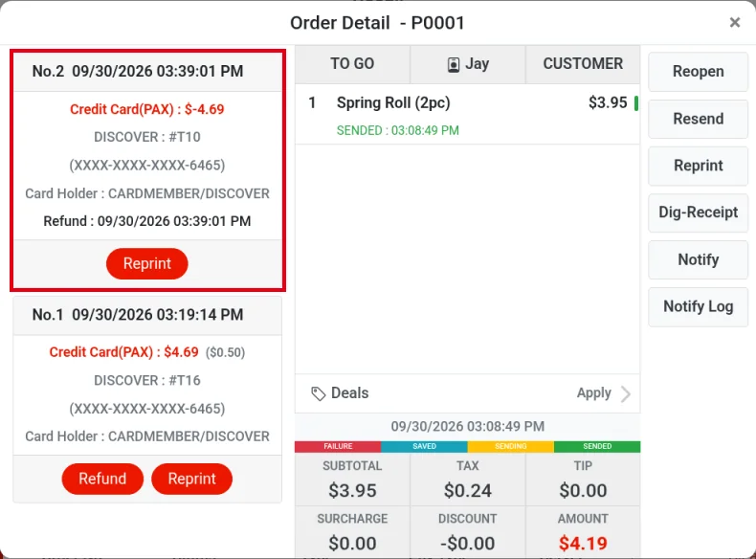The height and width of the screenshot is (559, 756).
Task: Expand Deals with the Apply chevron
Action: (626, 394)
